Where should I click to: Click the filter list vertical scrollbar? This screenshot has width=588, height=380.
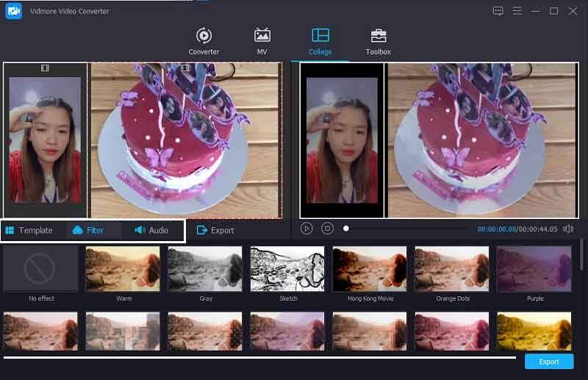[x=581, y=254]
